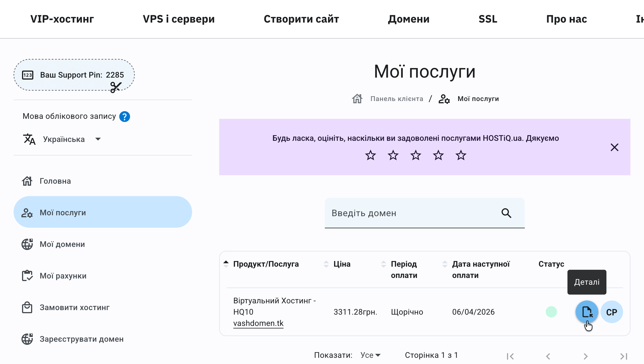Switch to the SSL section
The width and height of the screenshot is (644, 364).
point(488,19)
